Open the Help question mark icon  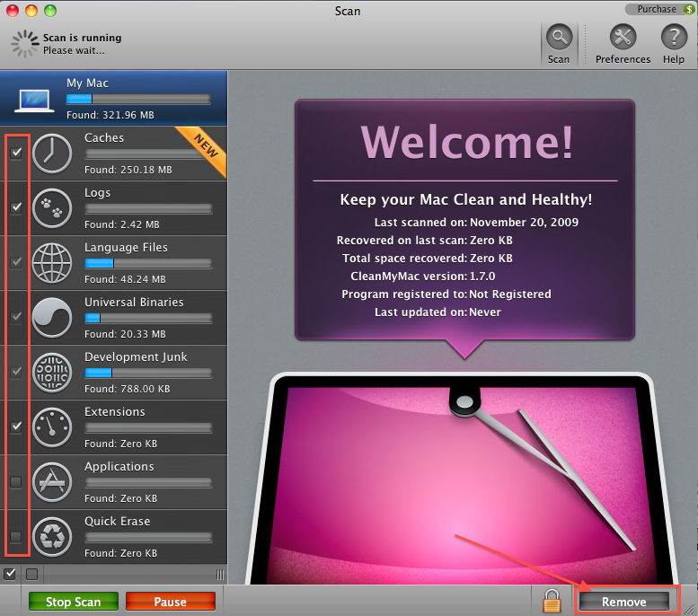673,39
